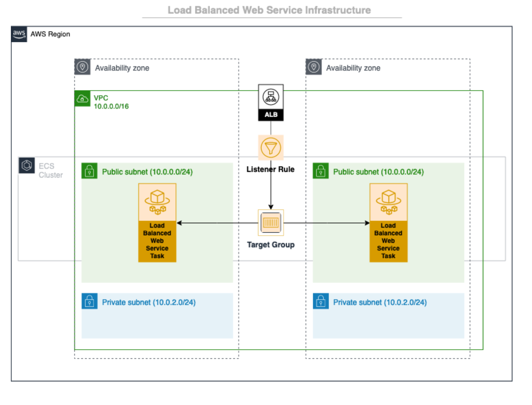Click the Listener Rule label

[270, 169]
